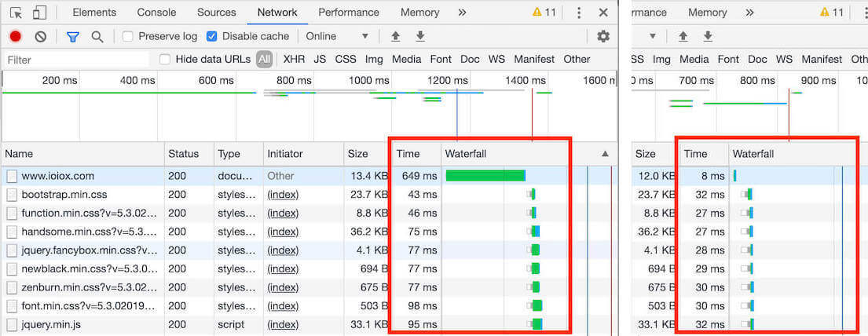The image size is (868, 336).
Task: Open the Online throttling dropdown
Action: click(x=337, y=36)
